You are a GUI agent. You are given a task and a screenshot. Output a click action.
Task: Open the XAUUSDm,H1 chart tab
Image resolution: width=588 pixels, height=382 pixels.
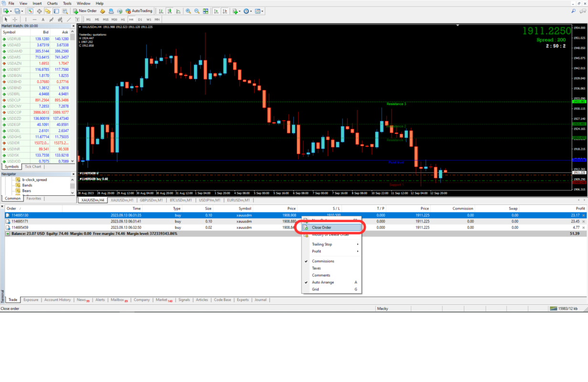(122, 200)
